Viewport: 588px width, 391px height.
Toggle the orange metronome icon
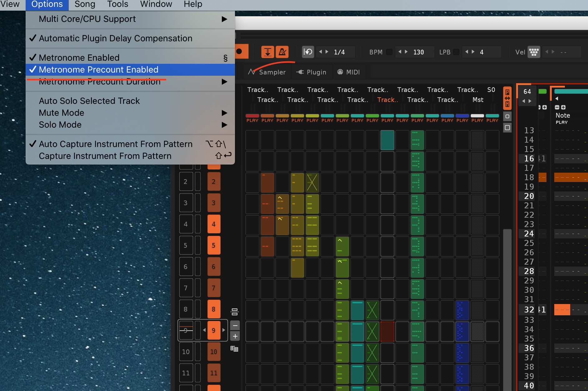tap(282, 52)
